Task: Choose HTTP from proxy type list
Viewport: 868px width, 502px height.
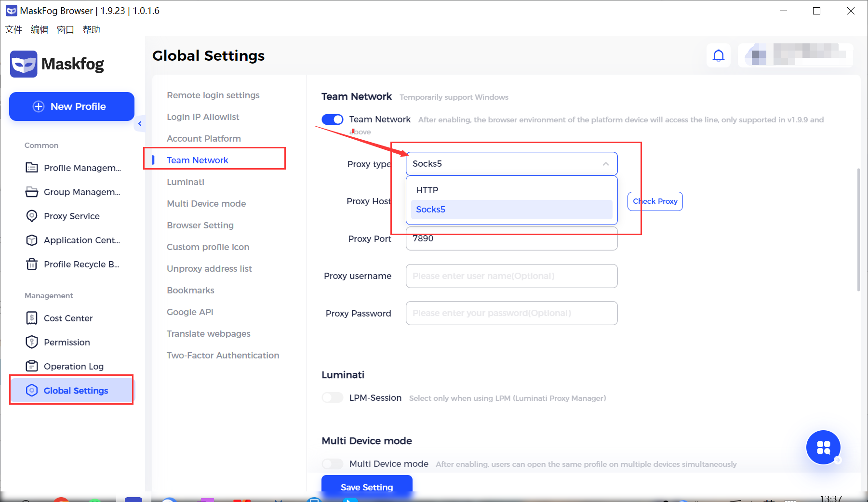Action: point(512,190)
